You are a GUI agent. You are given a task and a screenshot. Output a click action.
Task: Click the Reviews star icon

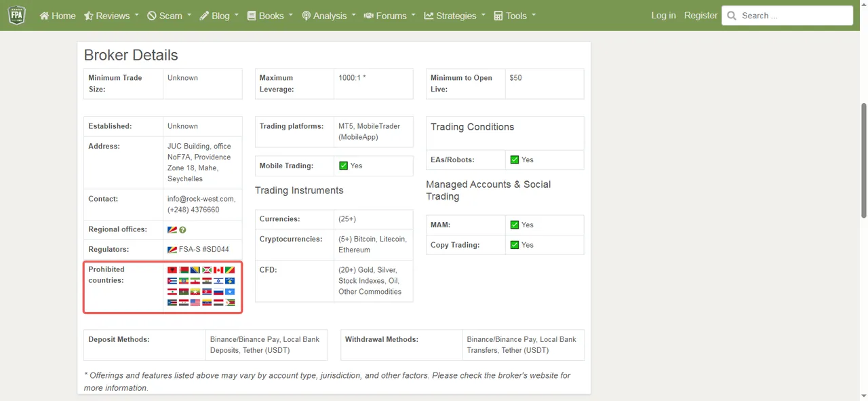[89, 16]
